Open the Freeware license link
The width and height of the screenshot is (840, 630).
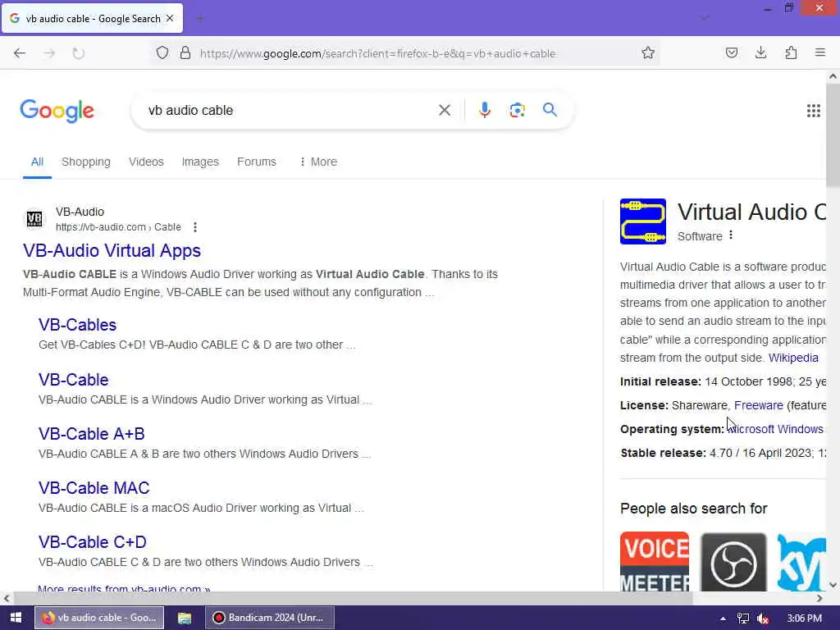coord(759,405)
